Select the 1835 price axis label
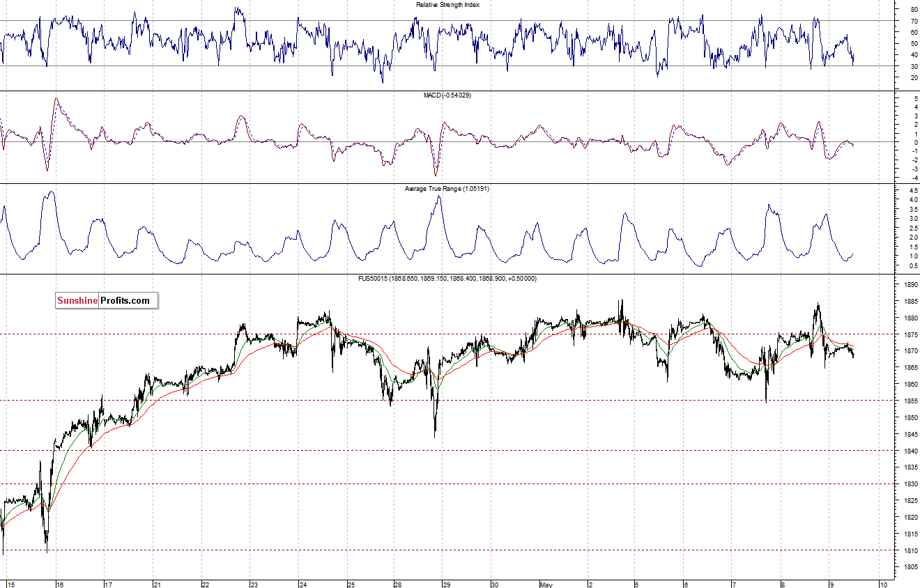 910,467
